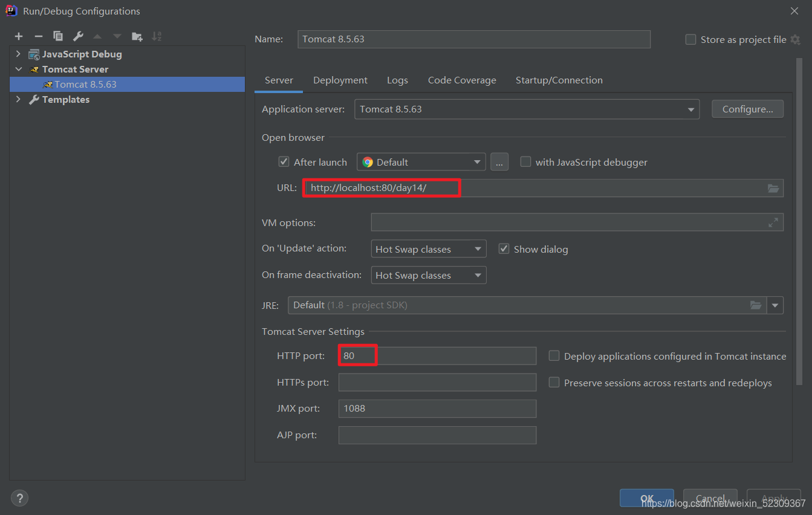Move configuration up with the up arrow
The height and width of the screenshot is (515, 812).
[x=97, y=36]
